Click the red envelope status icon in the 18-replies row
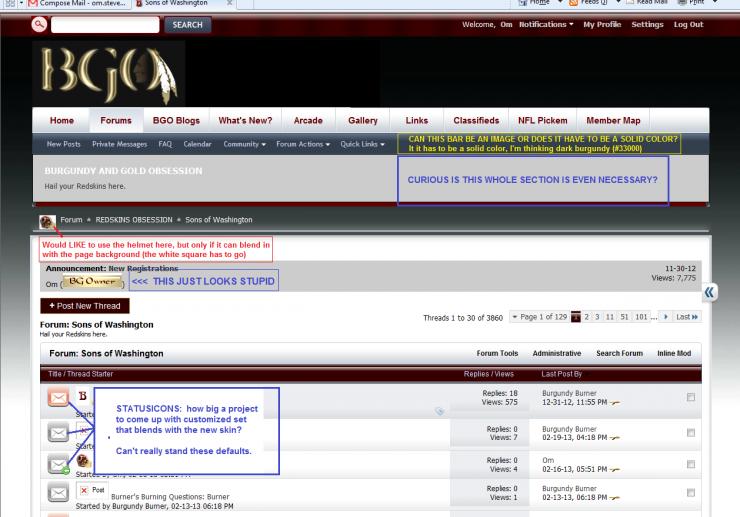Image resolution: width=740 pixels, height=517 pixels. point(58,398)
